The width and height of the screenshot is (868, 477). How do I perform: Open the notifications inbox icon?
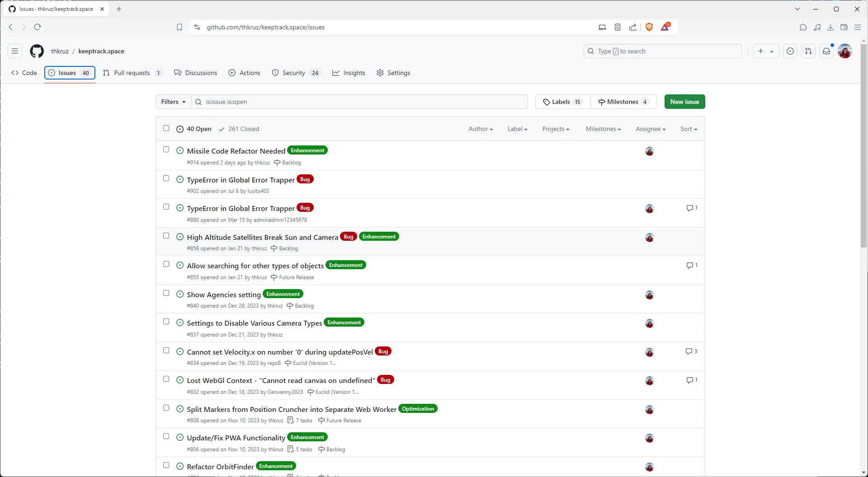tap(827, 51)
